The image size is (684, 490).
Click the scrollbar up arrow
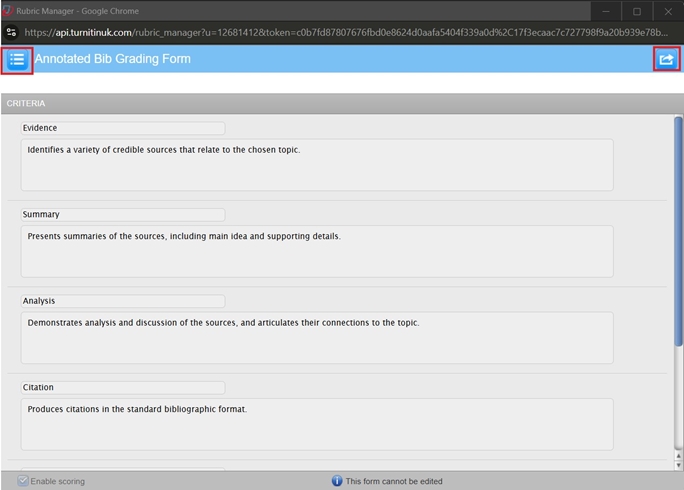[678, 456]
